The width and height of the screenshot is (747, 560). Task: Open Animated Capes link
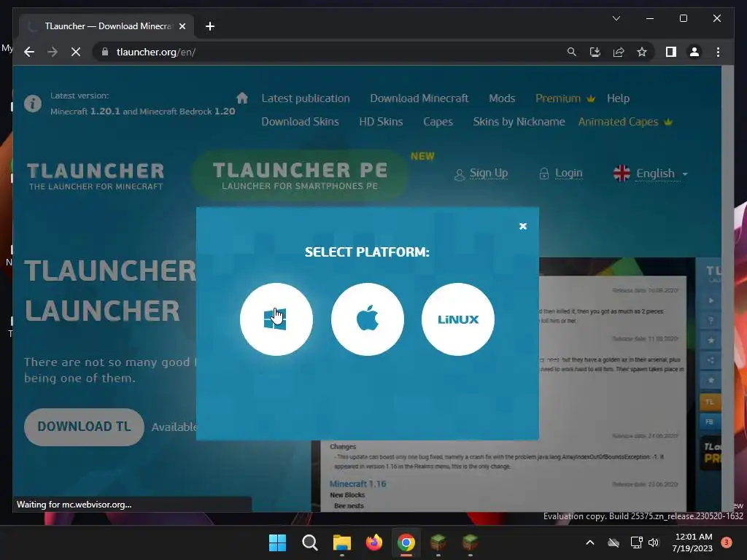point(625,122)
